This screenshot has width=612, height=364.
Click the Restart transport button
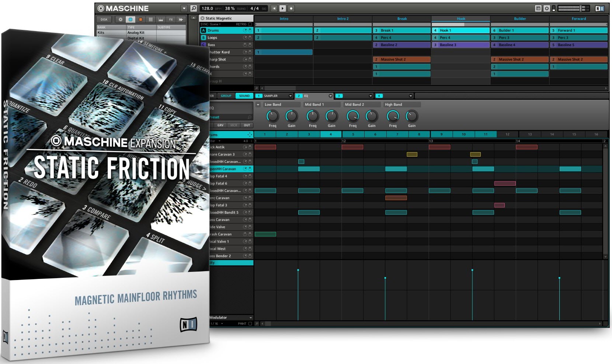(x=274, y=8)
